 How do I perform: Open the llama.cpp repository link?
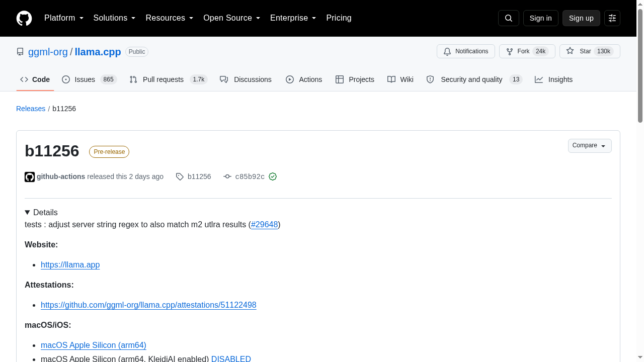98,52
